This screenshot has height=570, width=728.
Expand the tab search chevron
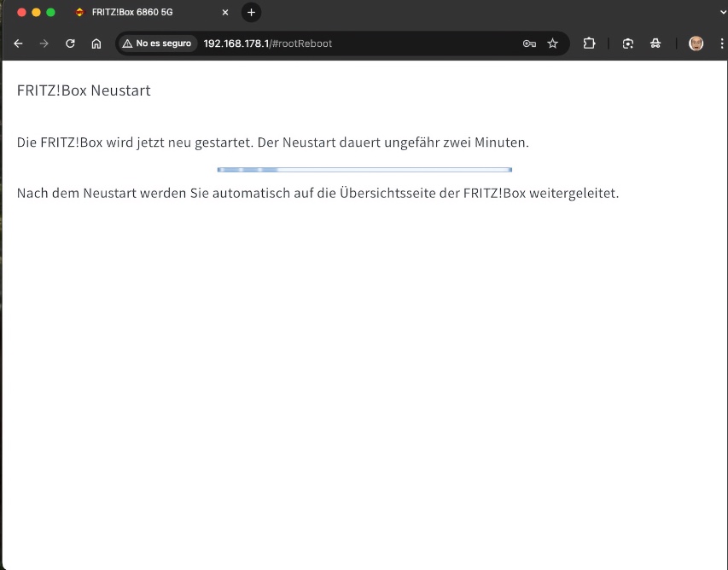[724, 13]
